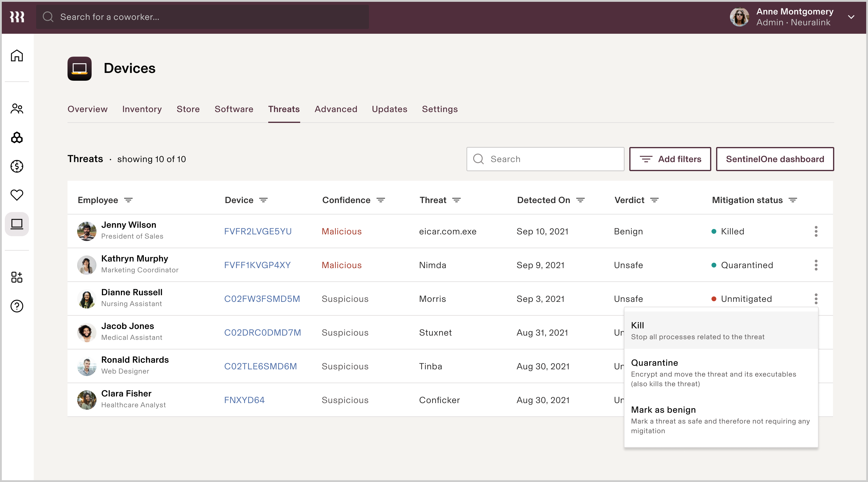Open the Mitigation status column filter

tap(793, 200)
